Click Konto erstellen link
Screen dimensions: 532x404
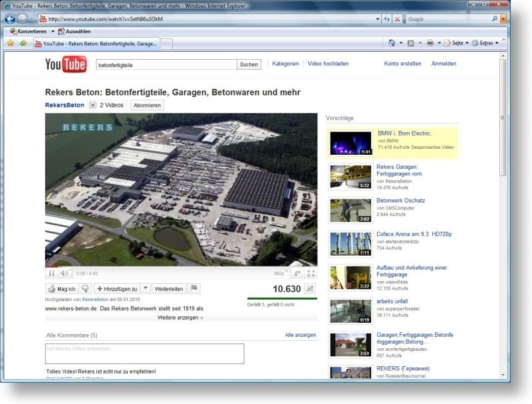click(402, 64)
